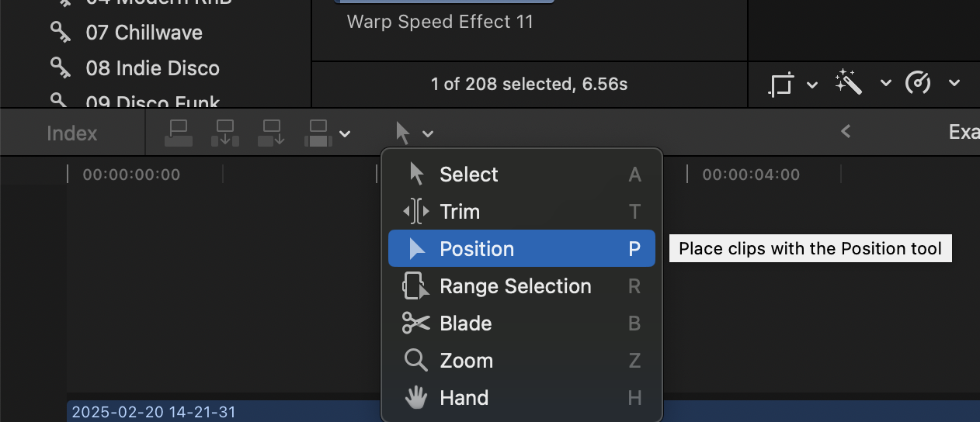Click the insert clip edit icon
The image size is (980, 422).
[225, 133]
